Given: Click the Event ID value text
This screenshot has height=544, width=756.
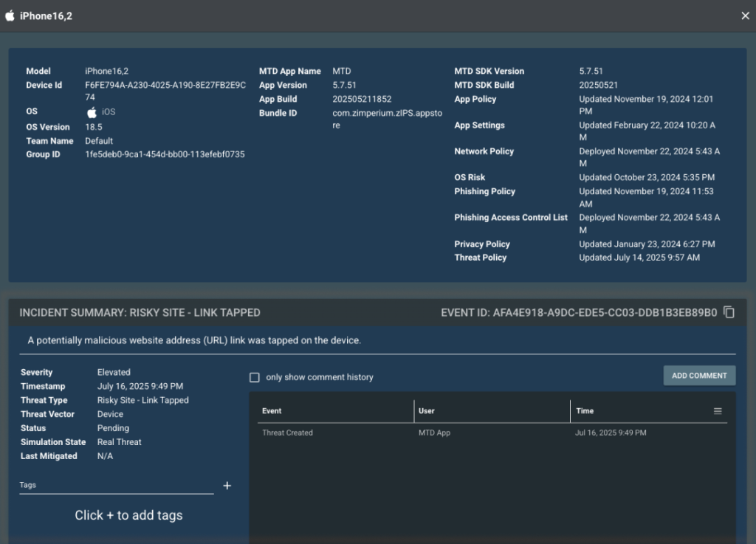Looking at the screenshot, I should pos(605,312).
